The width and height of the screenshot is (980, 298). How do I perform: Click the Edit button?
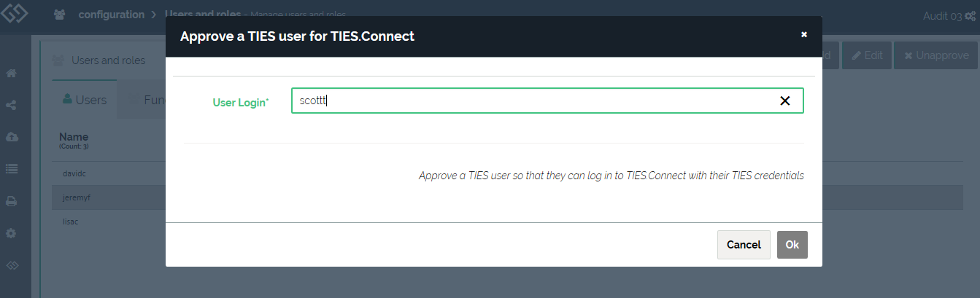(x=867, y=55)
